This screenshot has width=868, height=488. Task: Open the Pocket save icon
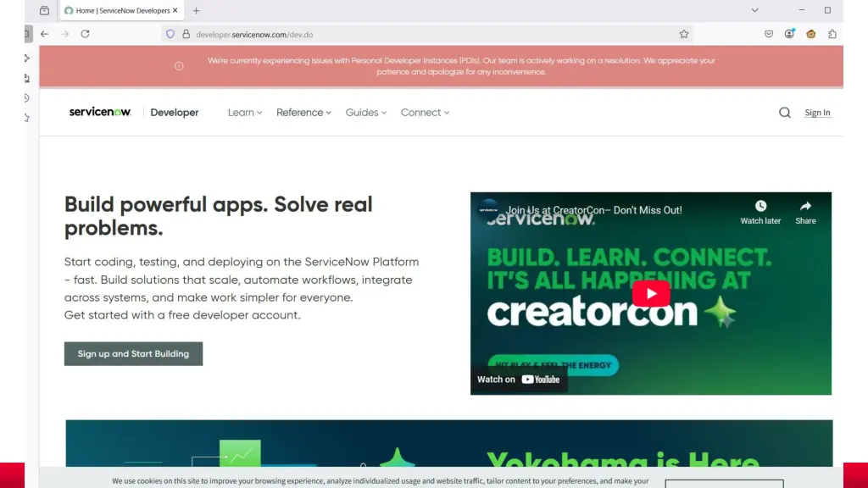click(769, 34)
